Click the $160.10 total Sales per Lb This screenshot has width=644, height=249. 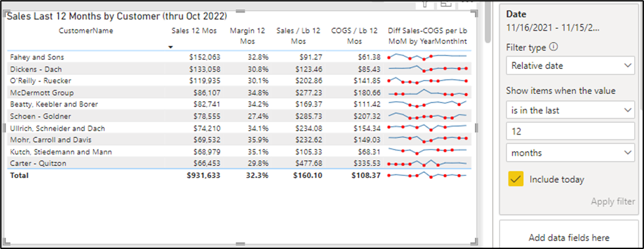[x=308, y=175]
